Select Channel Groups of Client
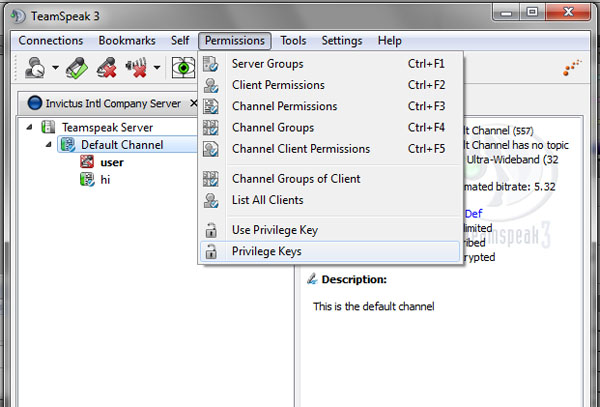This screenshot has width=600, height=407. (x=330, y=179)
